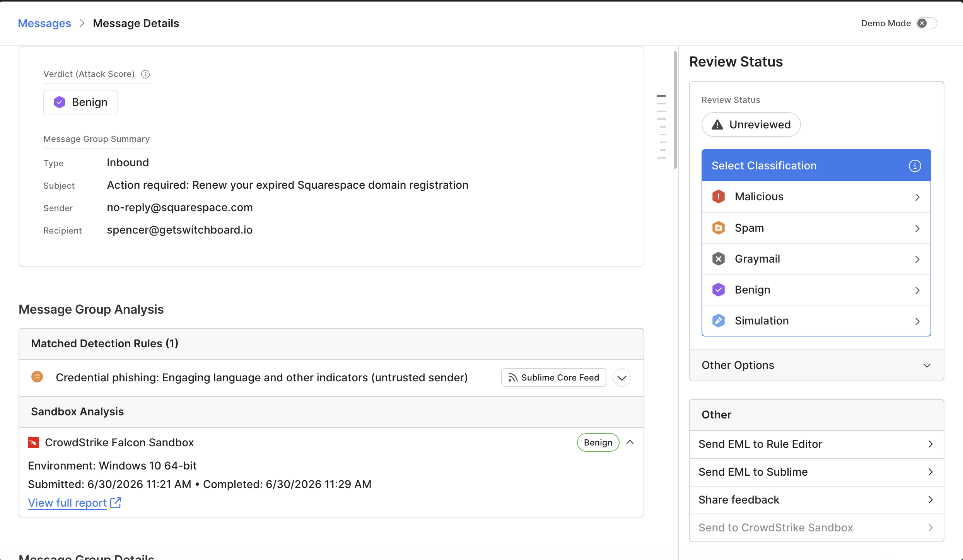Image resolution: width=963 pixels, height=560 pixels.
Task: Click the purple Benign classification icon
Action: click(x=719, y=290)
